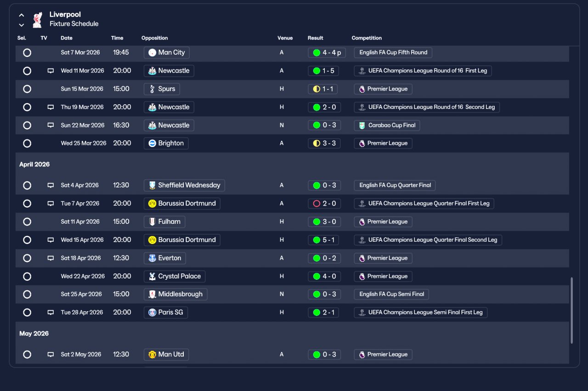Open the 4 - 4 p Man City result
Screen dimensions: 588x391
pos(327,52)
